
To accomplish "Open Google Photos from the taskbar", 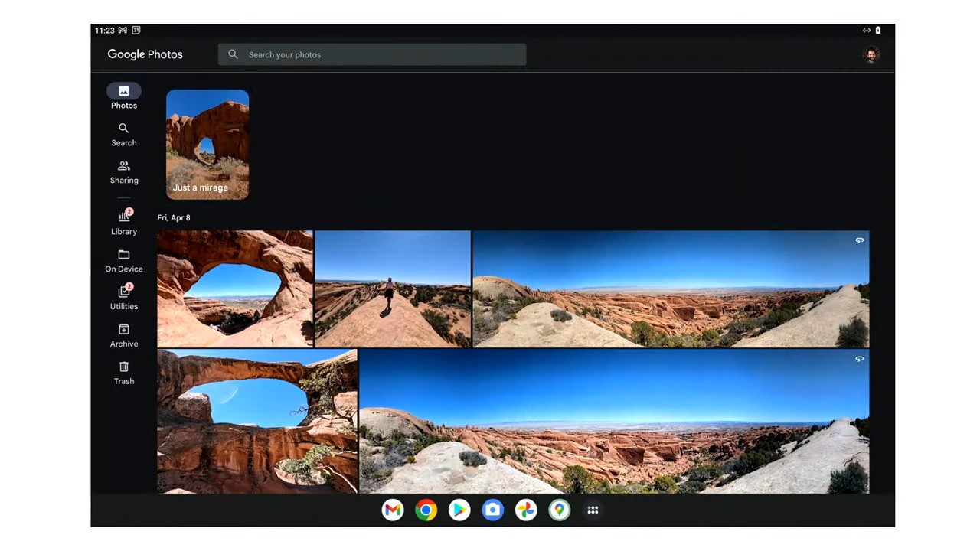I will coord(526,510).
